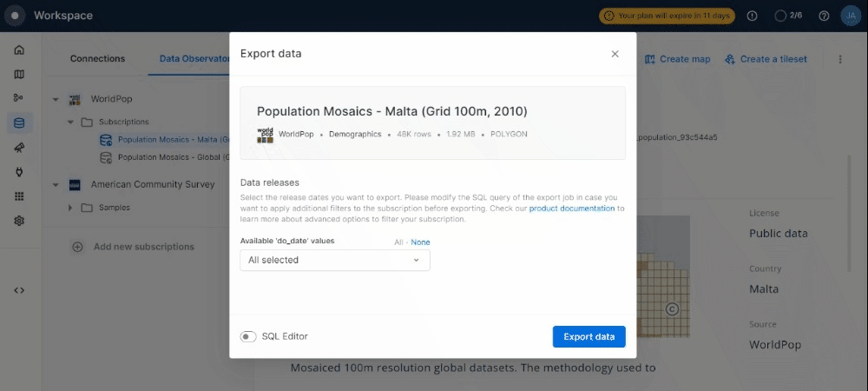Collapse the WorldPop tree node
The width and height of the screenshot is (868, 391).
[x=56, y=98]
